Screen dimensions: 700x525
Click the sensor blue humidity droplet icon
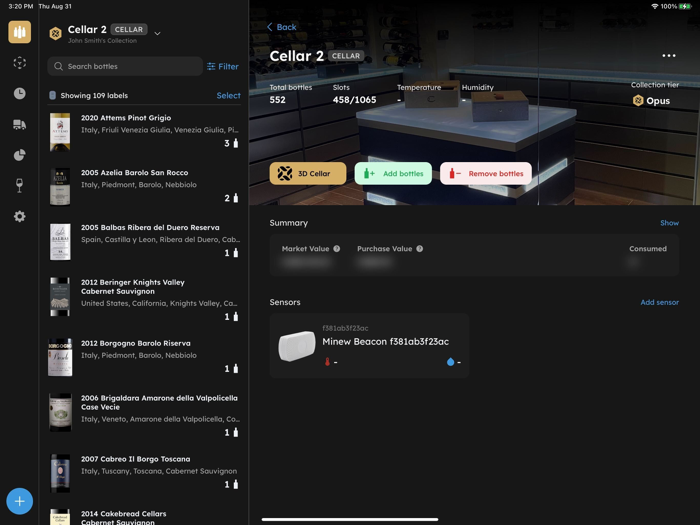pyautogui.click(x=450, y=362)
